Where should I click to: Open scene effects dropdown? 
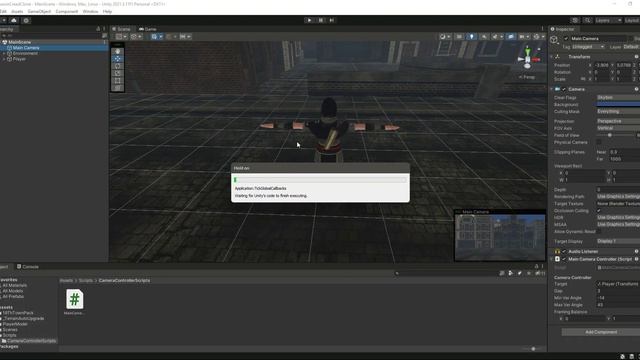[497, 37]
